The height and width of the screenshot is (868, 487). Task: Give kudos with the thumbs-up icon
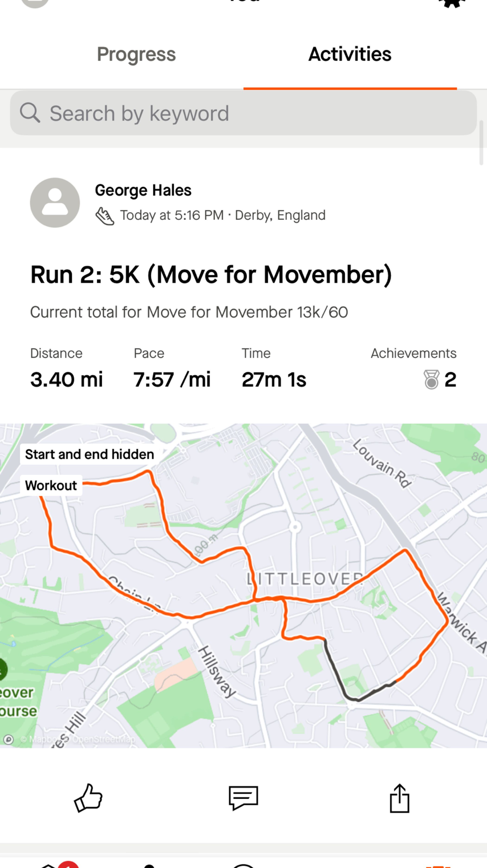point(88,798)
